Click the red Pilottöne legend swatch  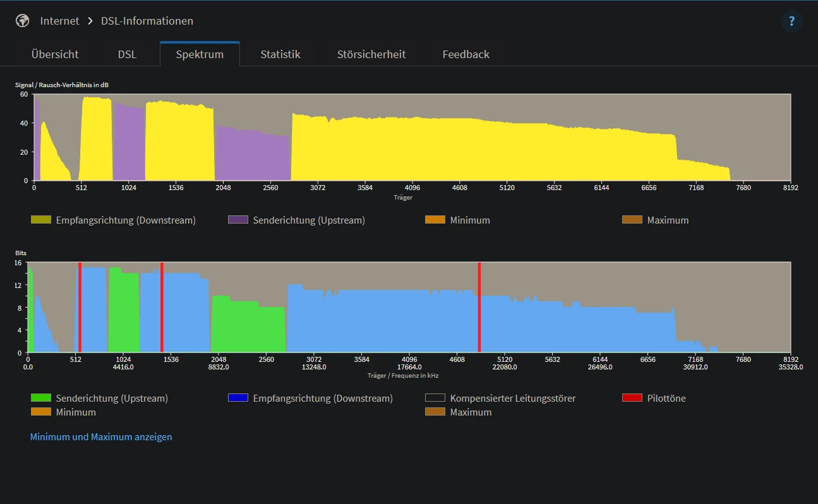(x=632, y=398)
